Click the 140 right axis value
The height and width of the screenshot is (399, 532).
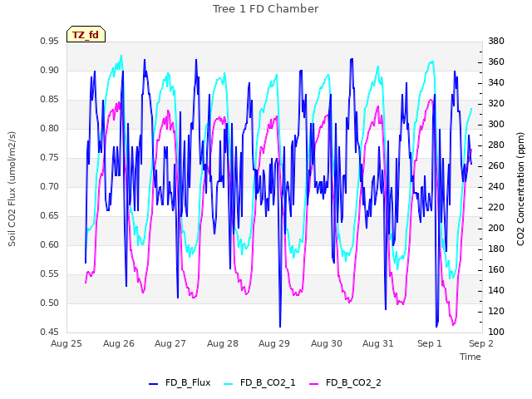pos(496,291)
